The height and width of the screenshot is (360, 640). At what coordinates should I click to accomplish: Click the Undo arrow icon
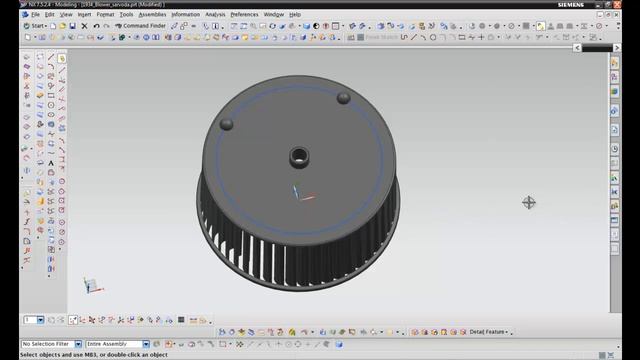point(96,26)
